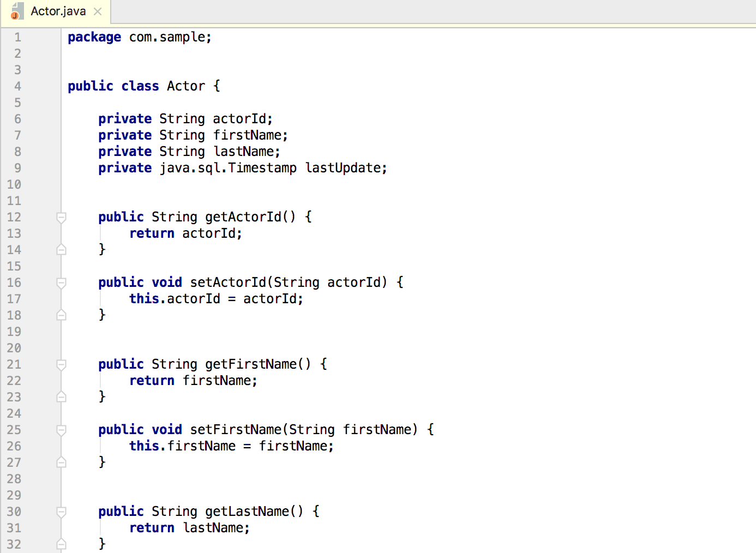756x553 pixels.
Task: Click fold end marker at line 18
Action: point(62,315)
